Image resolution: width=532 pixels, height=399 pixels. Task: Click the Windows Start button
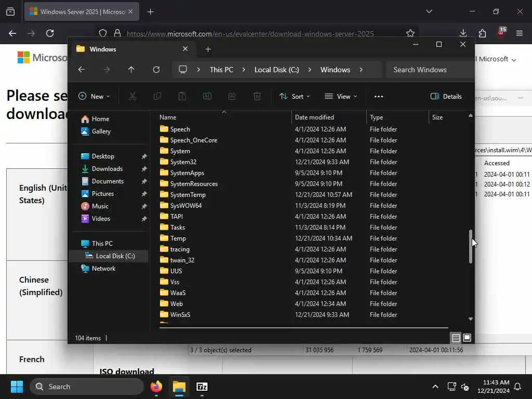17,387
